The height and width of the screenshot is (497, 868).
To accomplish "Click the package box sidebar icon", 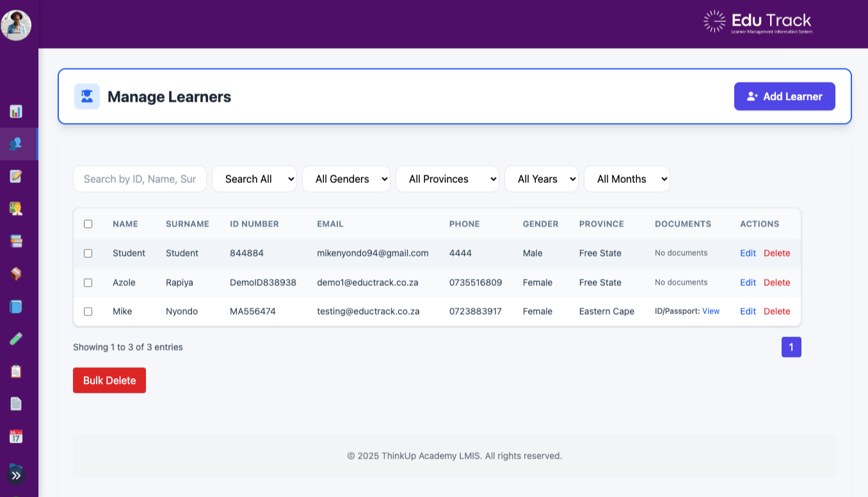I will 16,274.
